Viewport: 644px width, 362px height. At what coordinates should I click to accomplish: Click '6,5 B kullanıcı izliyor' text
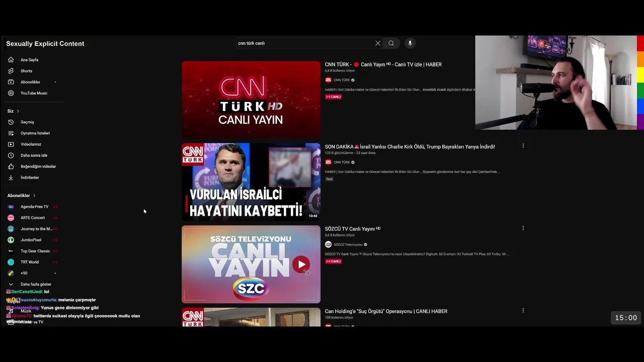pyautogui.click(x=340, y=71)
